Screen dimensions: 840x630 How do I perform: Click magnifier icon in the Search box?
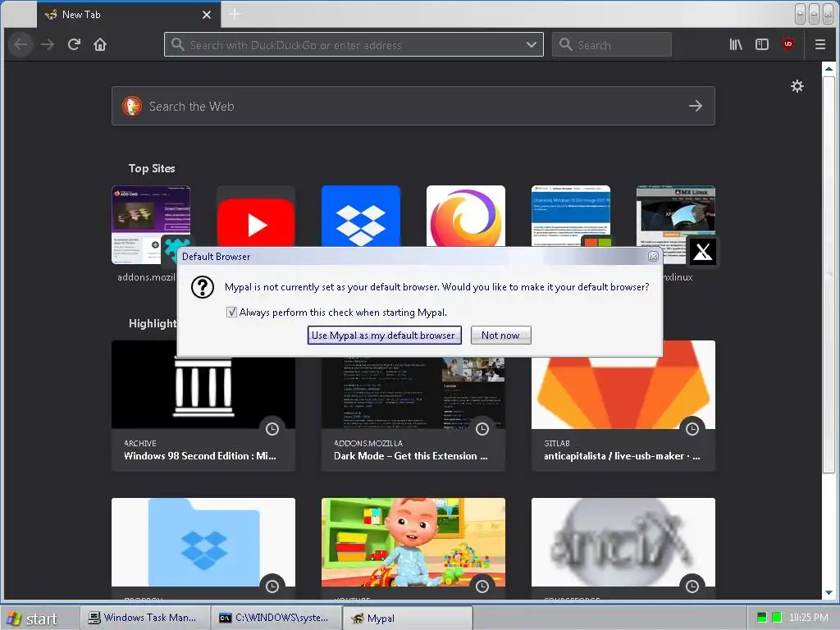[x=566, y=44]
